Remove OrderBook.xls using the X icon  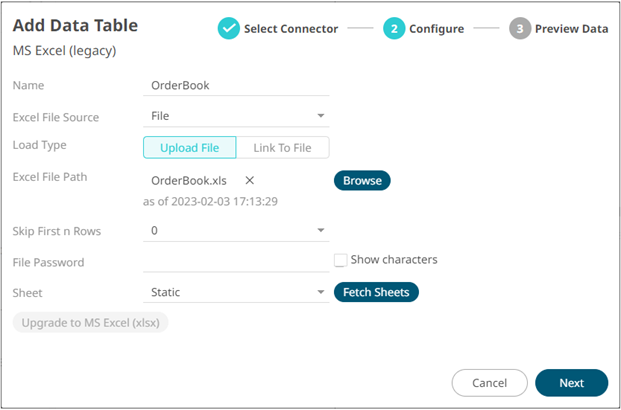tap(250, 181)
